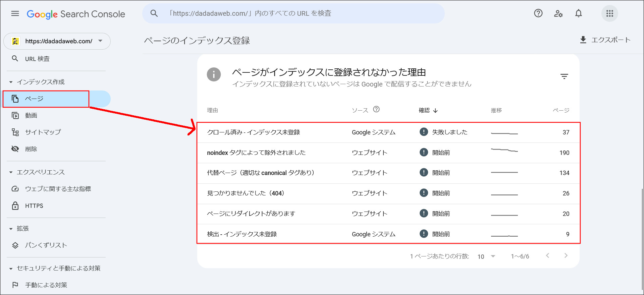Click the status icon in the 404 row
644x295 pixels.
click(424, 193)
